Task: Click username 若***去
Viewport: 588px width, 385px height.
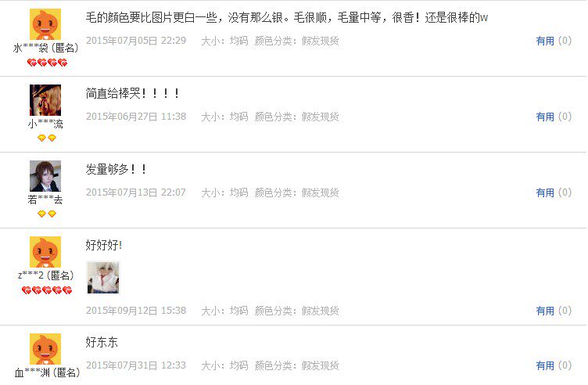Action: pos(45,200)
